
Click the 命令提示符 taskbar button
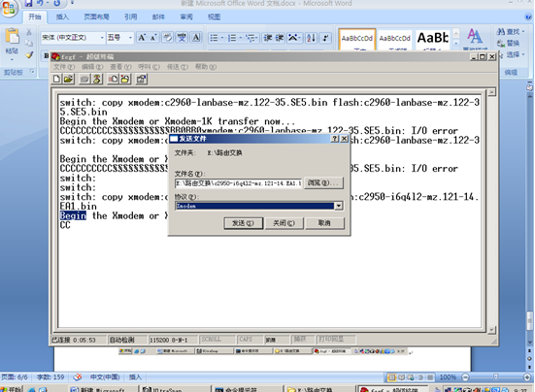point(247,389)
